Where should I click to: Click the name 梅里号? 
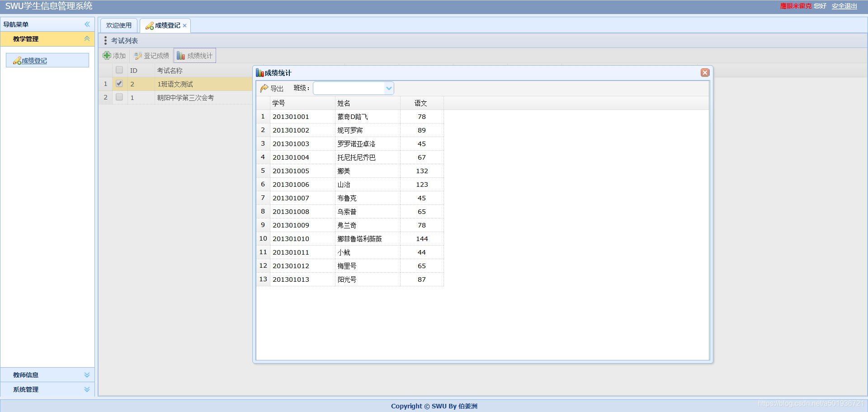click(347, 266)
